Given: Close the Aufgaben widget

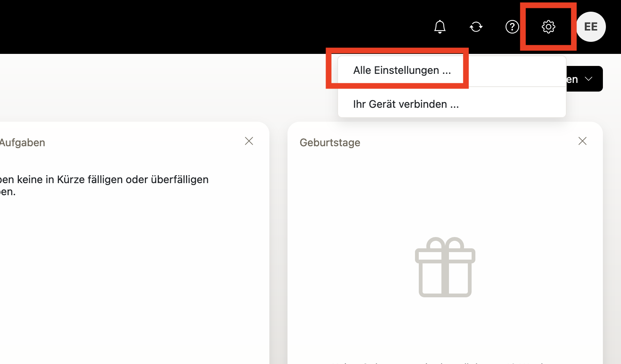Looking at the screenshot, I should coord(249,141).
